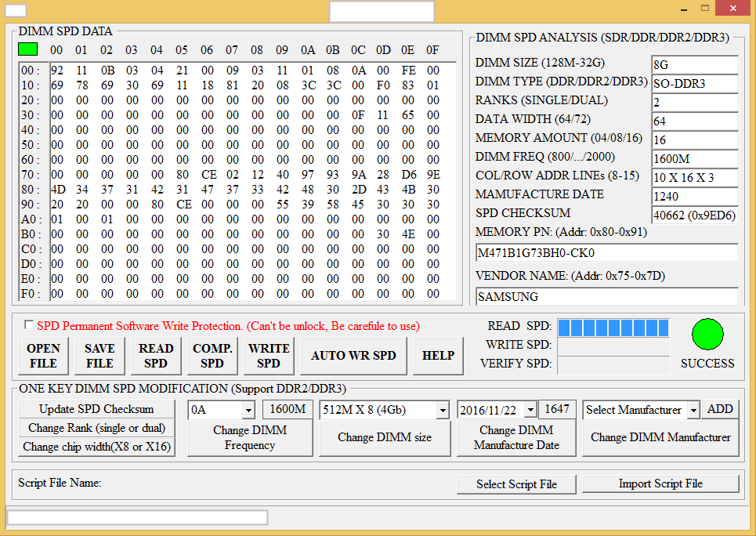Click the 1647 date code field
The width and height of the screenshot is (756, 536).
[557, 409]
